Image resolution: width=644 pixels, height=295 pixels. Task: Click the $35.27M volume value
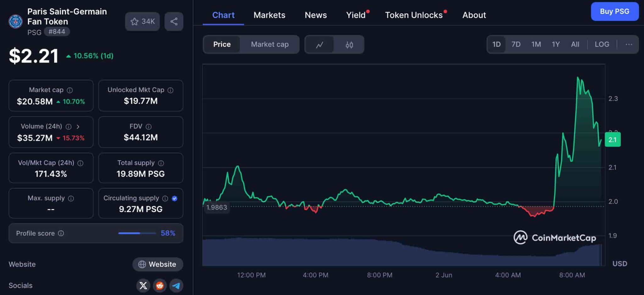pyautogui.click(x=35, y=138)
